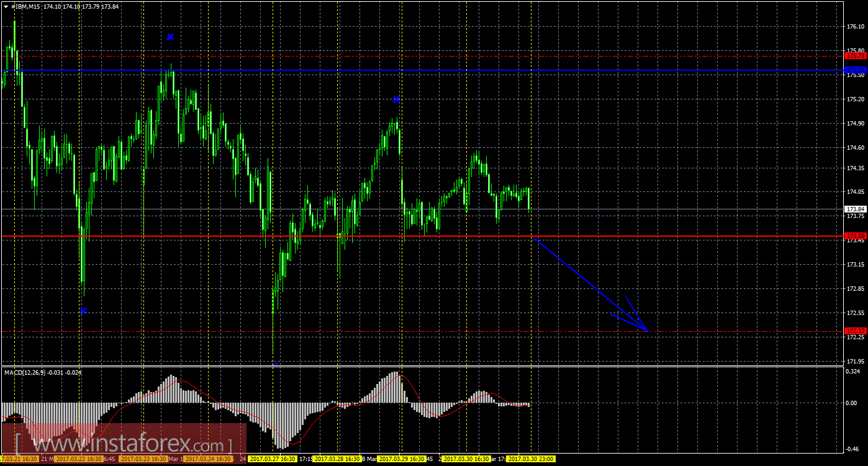The height and width of the screenshot is (466, 868).
Task: Click the 0.00 MACD scale value
Action: coord(852,403)
